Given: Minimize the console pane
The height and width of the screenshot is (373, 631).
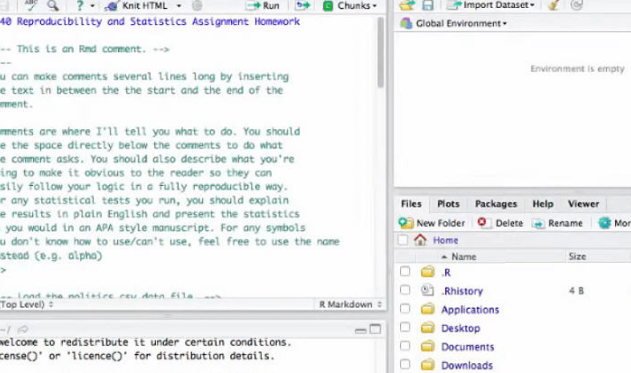Looking at the screenshot, I should point(361,330).
